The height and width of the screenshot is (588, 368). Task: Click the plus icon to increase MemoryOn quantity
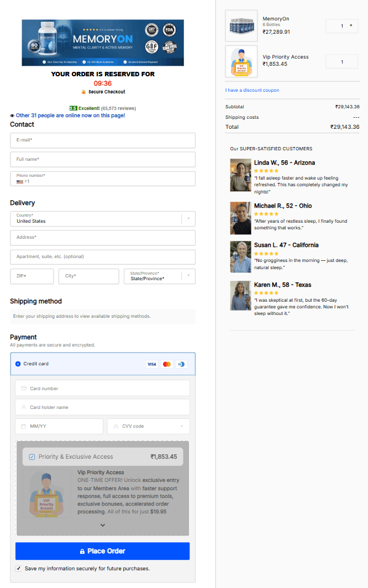350,25
